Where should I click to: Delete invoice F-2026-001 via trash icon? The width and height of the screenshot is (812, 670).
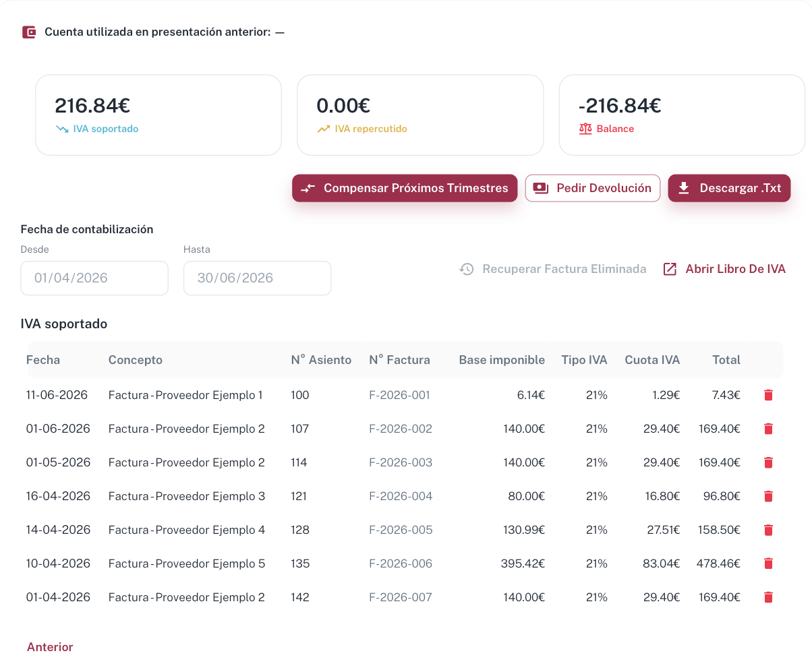click(x=768, y=395)
